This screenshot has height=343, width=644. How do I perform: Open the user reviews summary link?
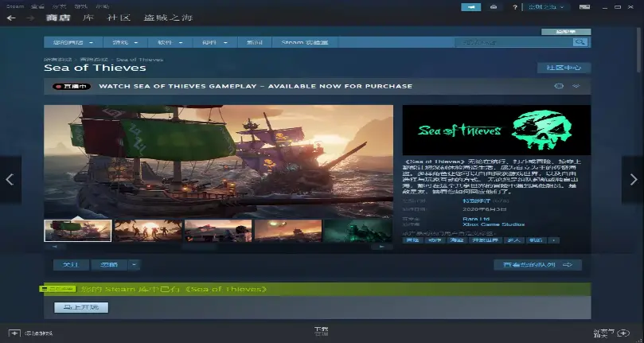(476, 201)
